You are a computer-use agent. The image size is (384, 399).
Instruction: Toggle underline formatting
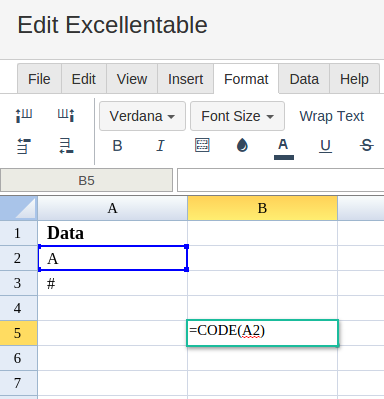tap(325, 146)
